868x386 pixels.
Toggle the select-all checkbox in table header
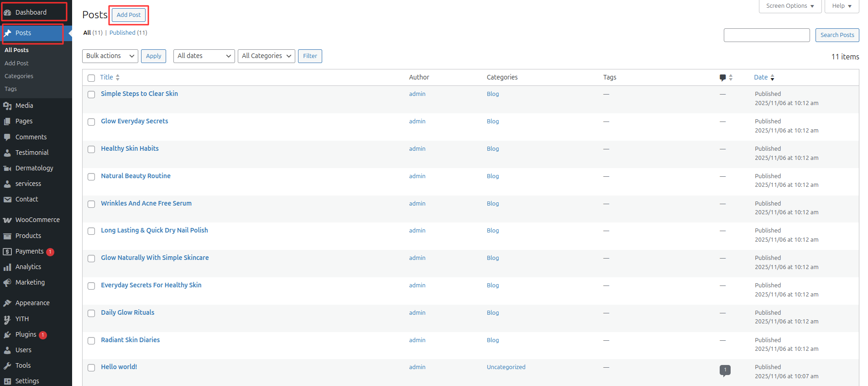pos(91,78)
